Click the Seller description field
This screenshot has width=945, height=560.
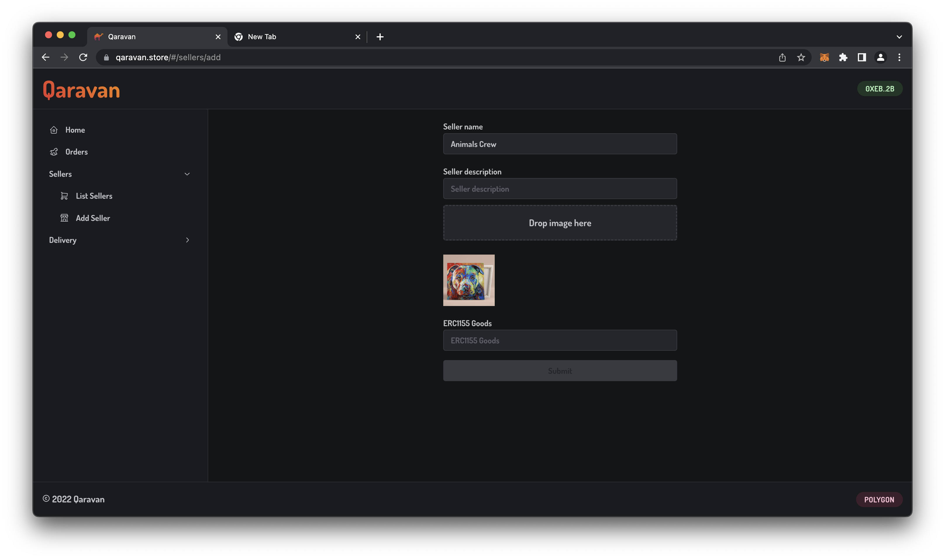pyautogui.click(x=560, y=189)
